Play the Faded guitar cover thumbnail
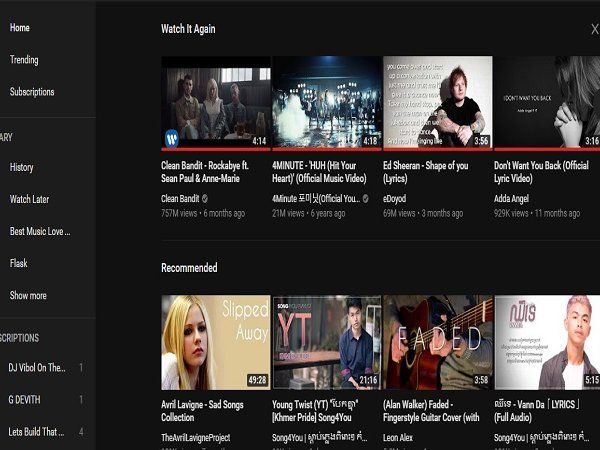This screenshot has height=450, width=600. click(x=438, y=342)
